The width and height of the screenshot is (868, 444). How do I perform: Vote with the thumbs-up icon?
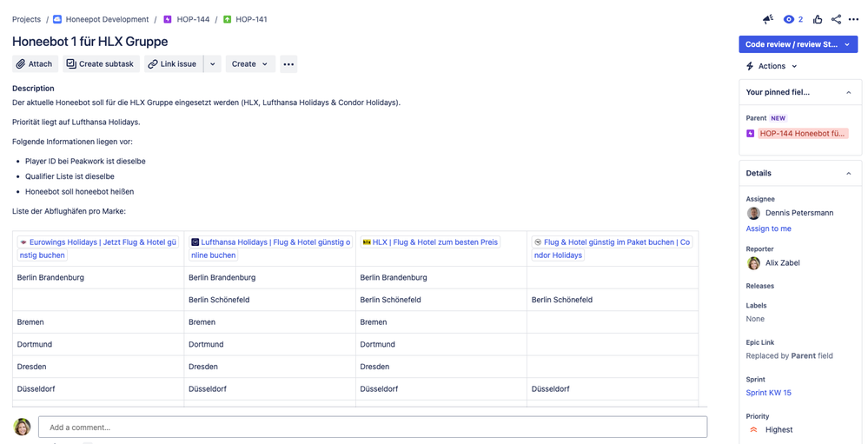pos(818,19)
